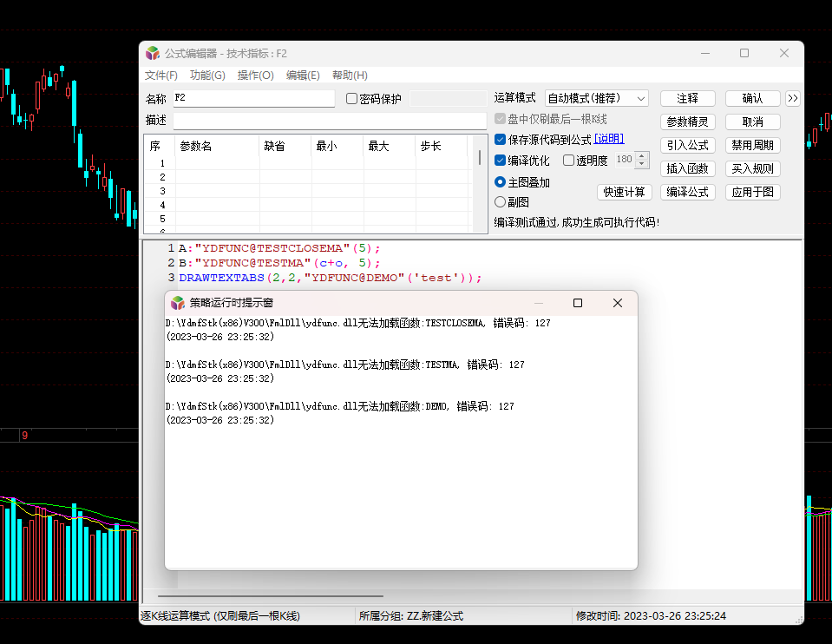
Task: Click the 步长 column header
Action: click(x=441, y=146)
